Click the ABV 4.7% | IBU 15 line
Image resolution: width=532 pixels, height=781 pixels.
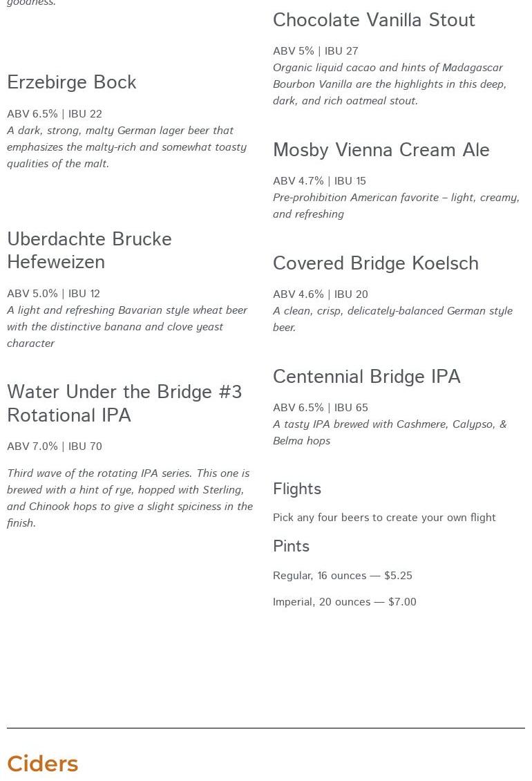(319, 181)
